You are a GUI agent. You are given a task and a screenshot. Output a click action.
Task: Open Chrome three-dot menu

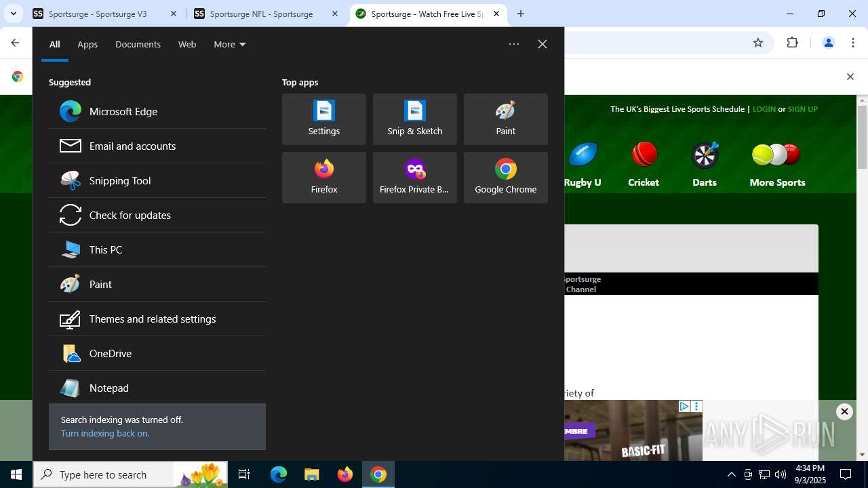point(853,43)
